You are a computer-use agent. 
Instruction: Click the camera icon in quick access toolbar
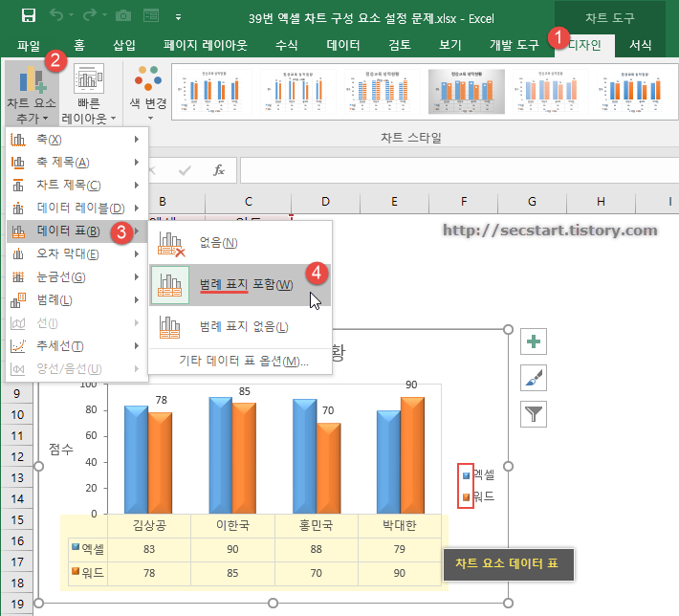point(123,16)
